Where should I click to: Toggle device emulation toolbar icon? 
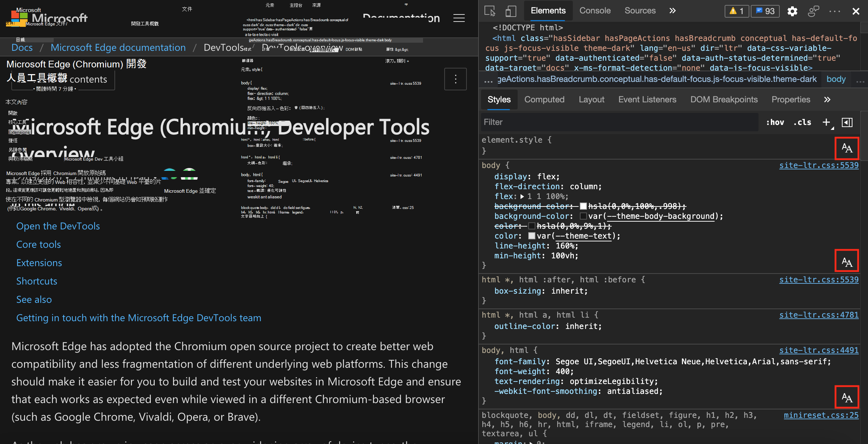[x=510, y=11]
